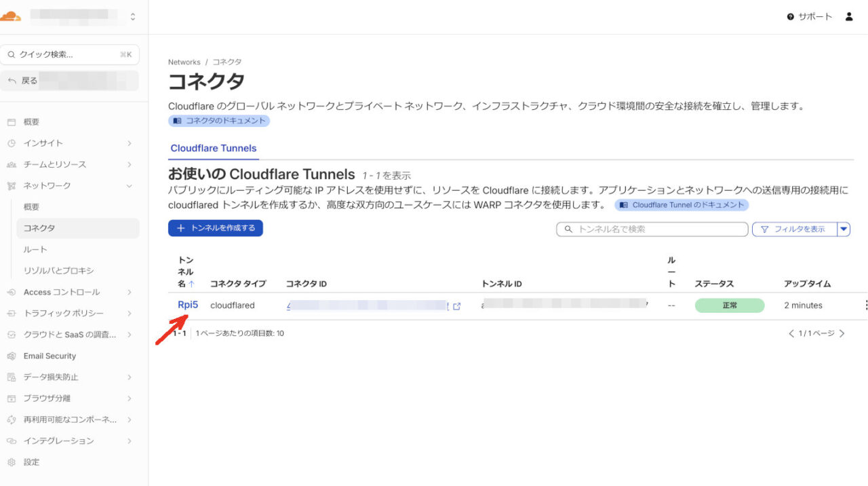Open 概要 under ネットワーク
868x486 pixels.
point(31,207)
